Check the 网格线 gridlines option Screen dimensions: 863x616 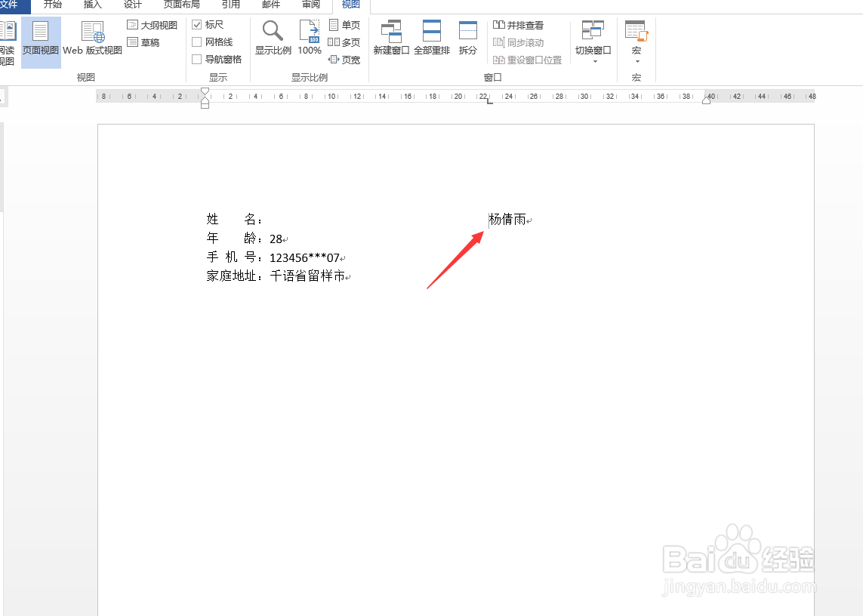pyautogui.click(x=197, y=42)
